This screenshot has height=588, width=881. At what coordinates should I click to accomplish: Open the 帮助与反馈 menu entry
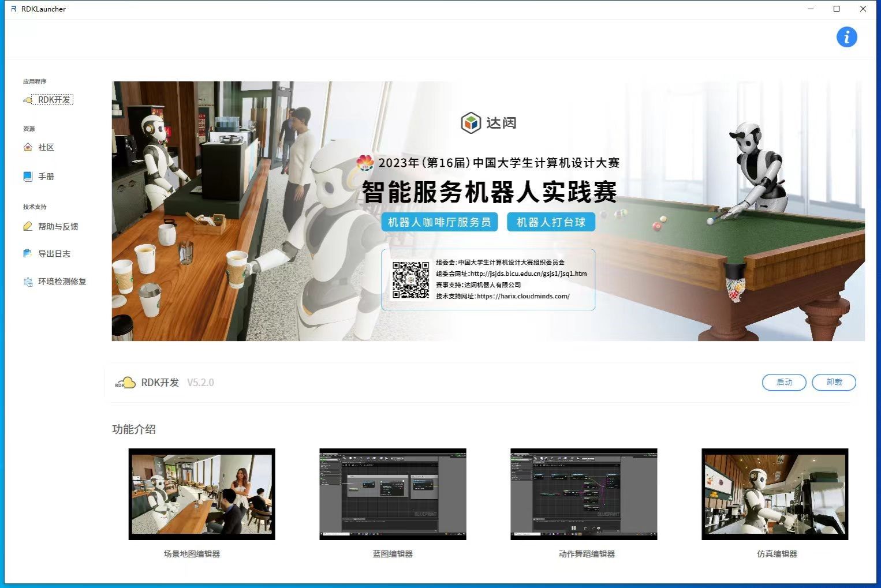pyautogui.click(x=58, y=226)
